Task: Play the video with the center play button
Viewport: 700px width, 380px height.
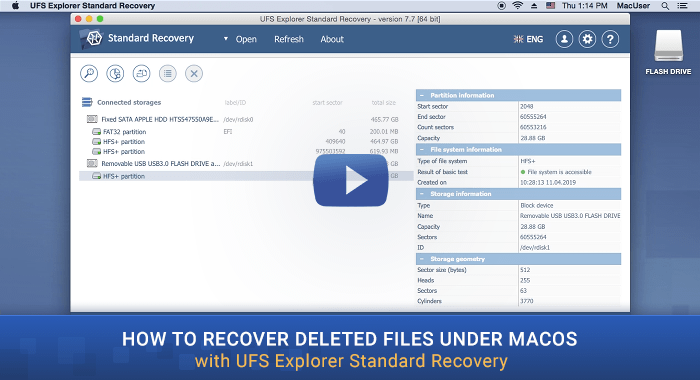Action: click(x=350, y=180)
